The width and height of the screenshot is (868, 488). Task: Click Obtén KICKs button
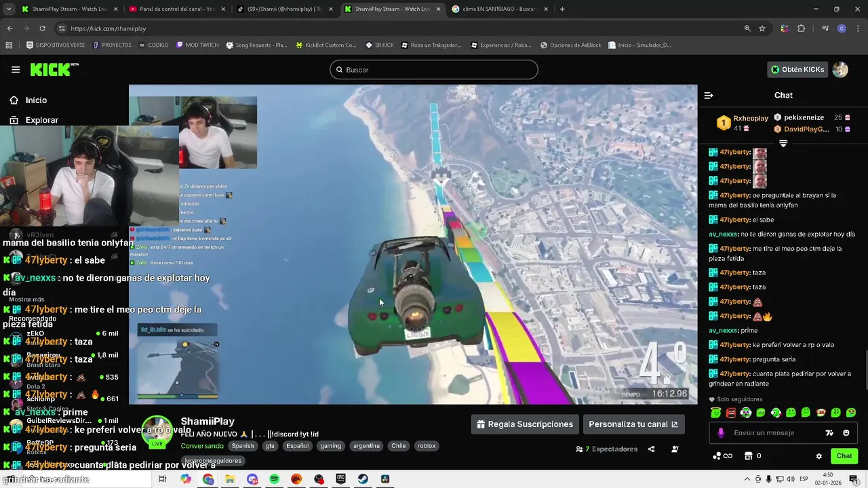tap(797, 69)
